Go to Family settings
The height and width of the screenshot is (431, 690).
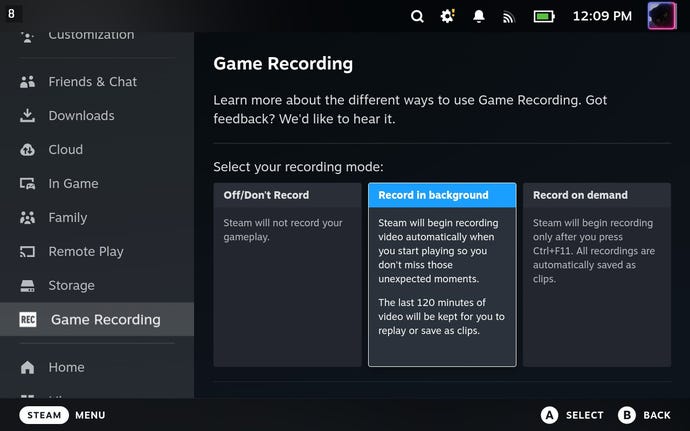[x=68, y=218]
